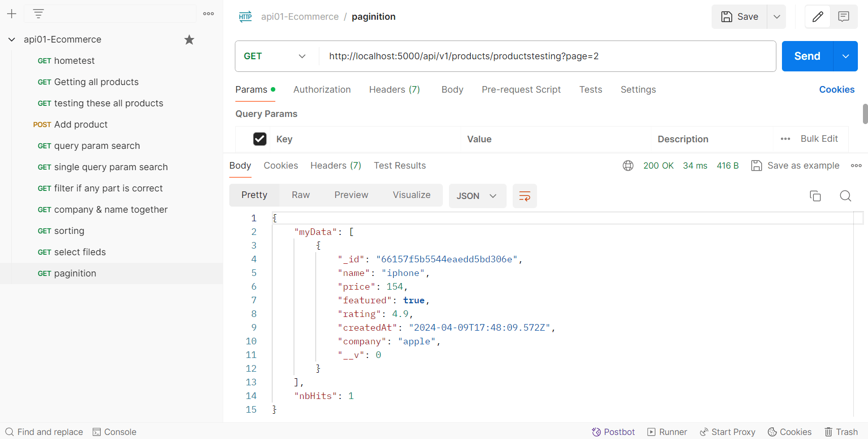868x439 pixels.
Task: Open the Test Results tab
Action: coord(400,166)
